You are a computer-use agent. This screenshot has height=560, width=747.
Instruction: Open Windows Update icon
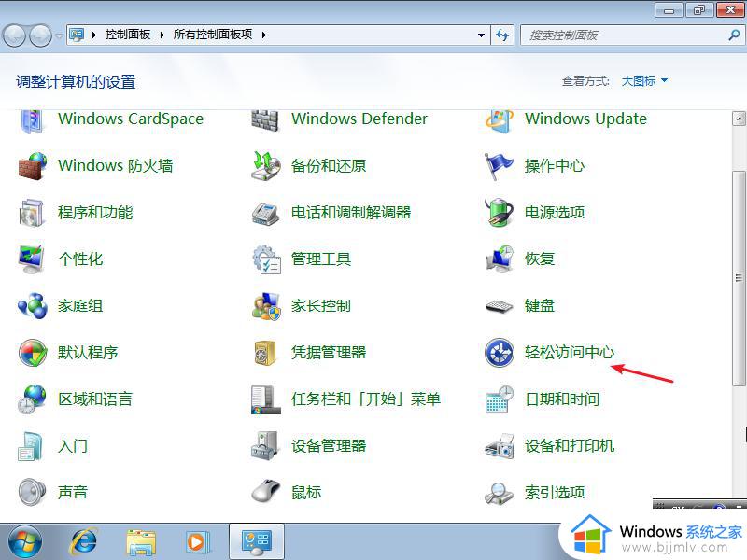[500, 120]
